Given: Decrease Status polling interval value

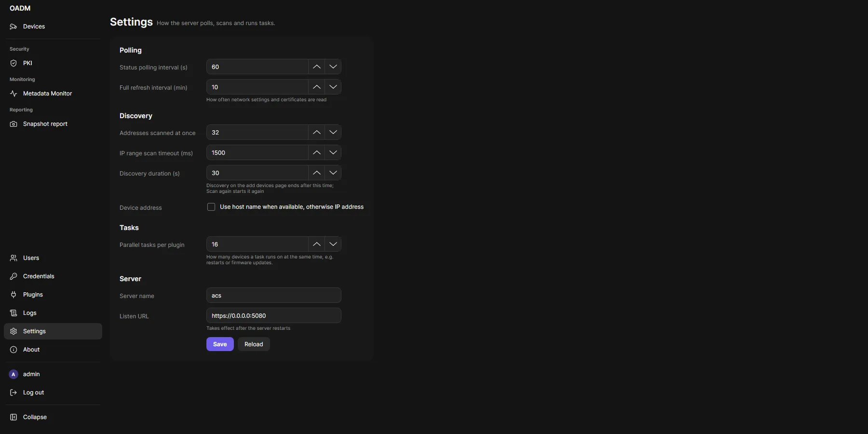Looking at the screenshot, I should pos(333,67).
